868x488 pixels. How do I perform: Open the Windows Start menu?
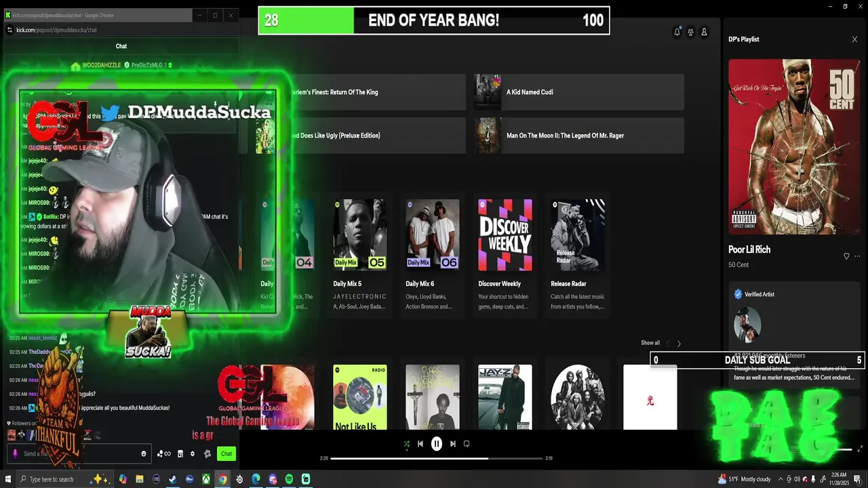[8, 479]
